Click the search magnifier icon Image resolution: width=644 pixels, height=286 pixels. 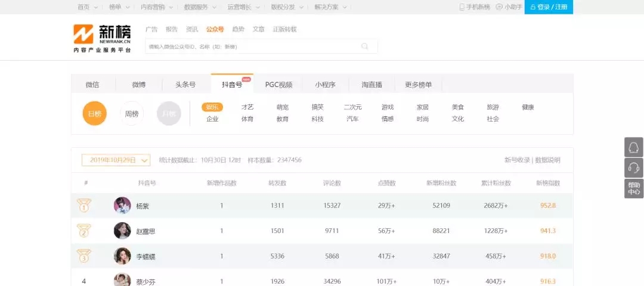point(364,46)
